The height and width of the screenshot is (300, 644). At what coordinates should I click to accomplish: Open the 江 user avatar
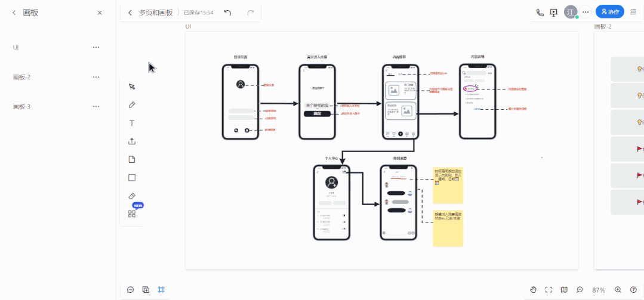click(570, 12)
